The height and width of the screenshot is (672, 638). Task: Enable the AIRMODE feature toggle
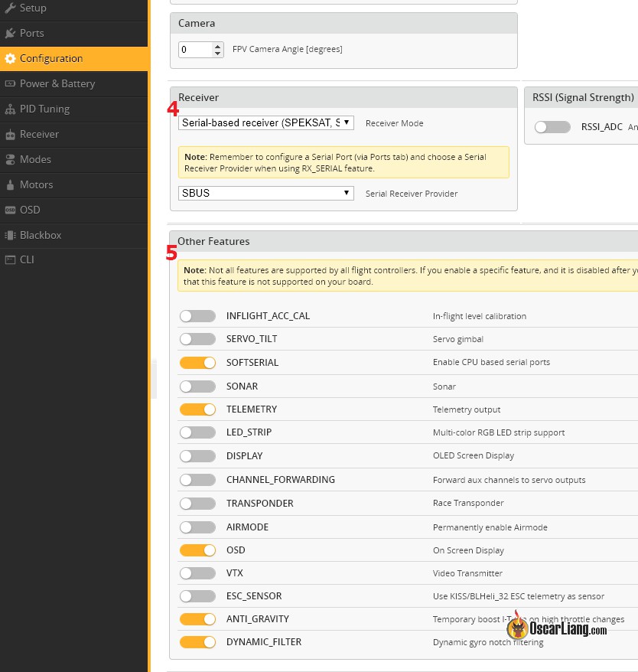click(x=197, y=527)
